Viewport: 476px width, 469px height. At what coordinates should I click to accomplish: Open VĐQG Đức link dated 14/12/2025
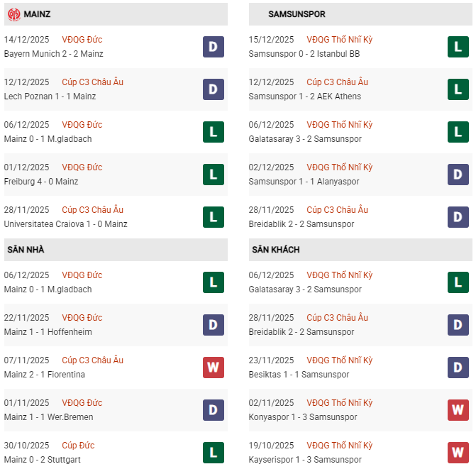82,40
